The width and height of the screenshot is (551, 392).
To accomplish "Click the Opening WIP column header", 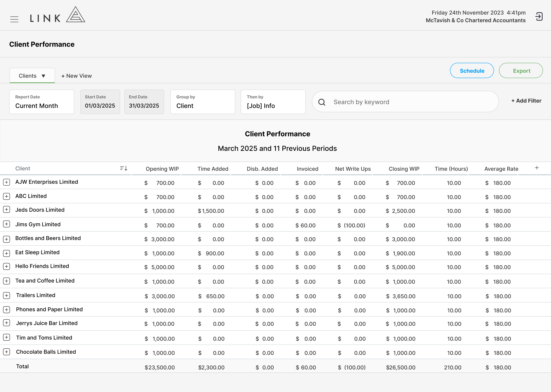I will tap(162, 169).
